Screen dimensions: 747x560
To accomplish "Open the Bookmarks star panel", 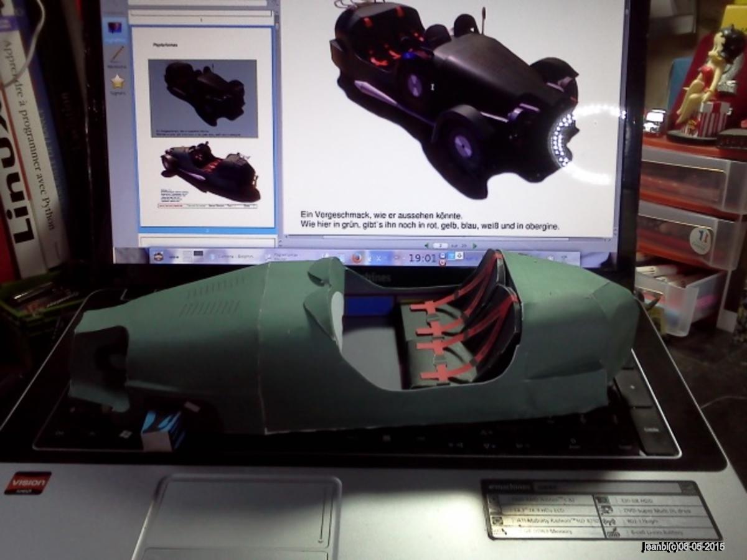I will [x=117, y=83].
